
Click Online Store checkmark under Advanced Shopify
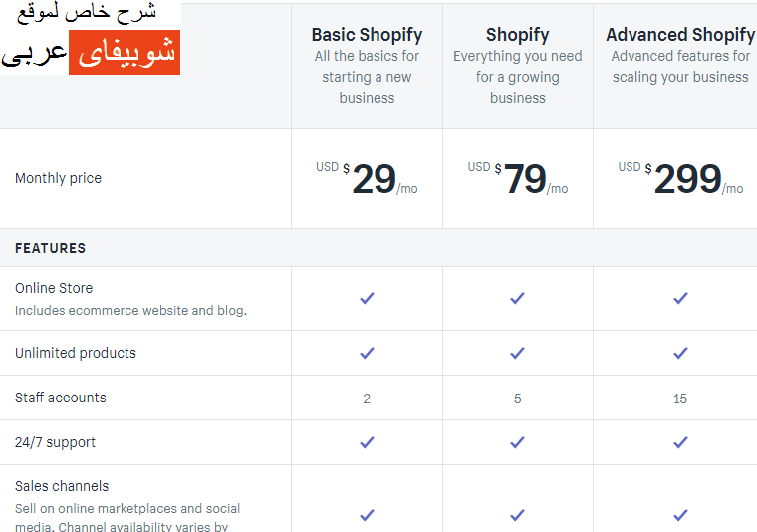pyautogui.click(x=680, y=298)
